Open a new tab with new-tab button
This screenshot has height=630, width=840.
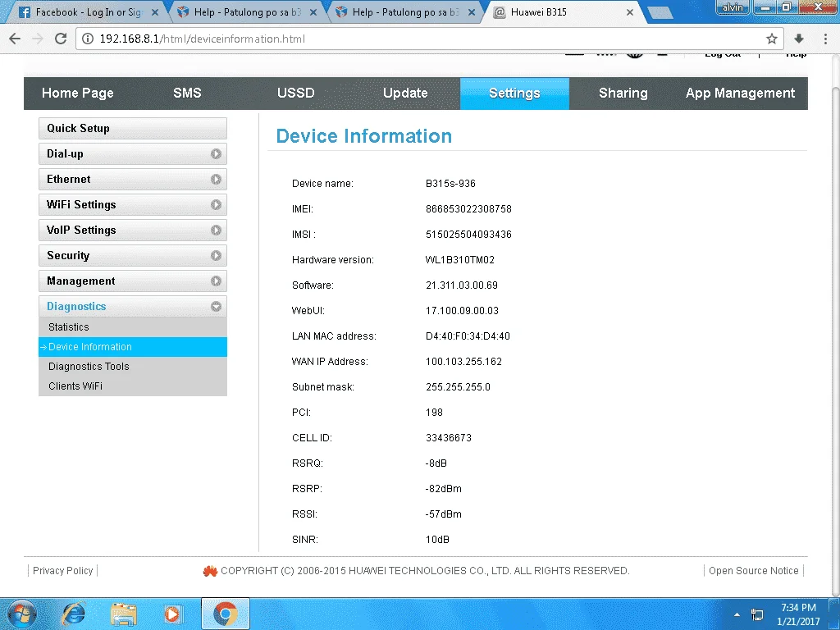click(x=660, y=13)
